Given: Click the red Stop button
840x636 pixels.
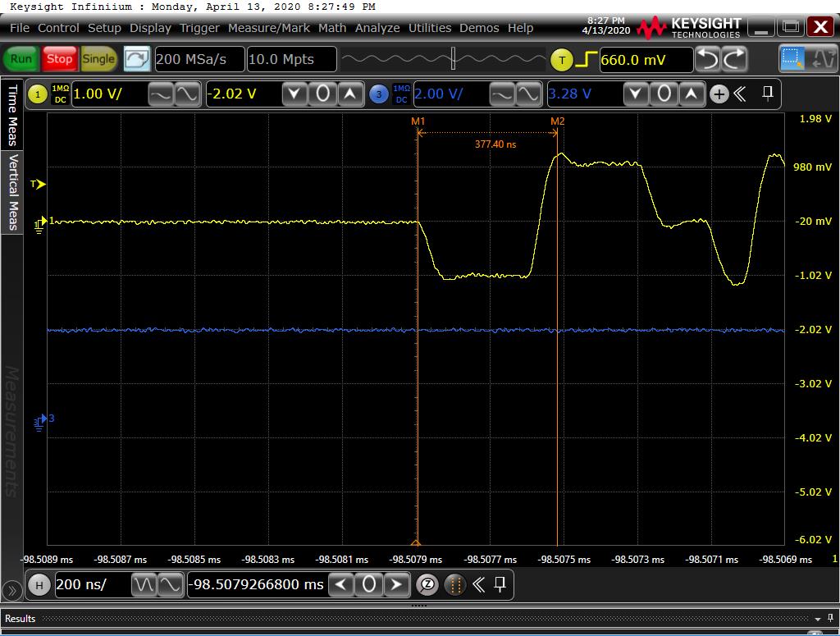Looking at the screenshot, I should pyautogui.click(x=59, y=59).
